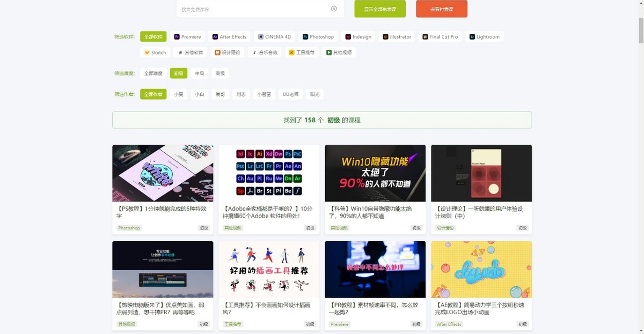Filter courses by author 阳光
The width and height of the screenshot is (644, 334).
tap(314, 94)
